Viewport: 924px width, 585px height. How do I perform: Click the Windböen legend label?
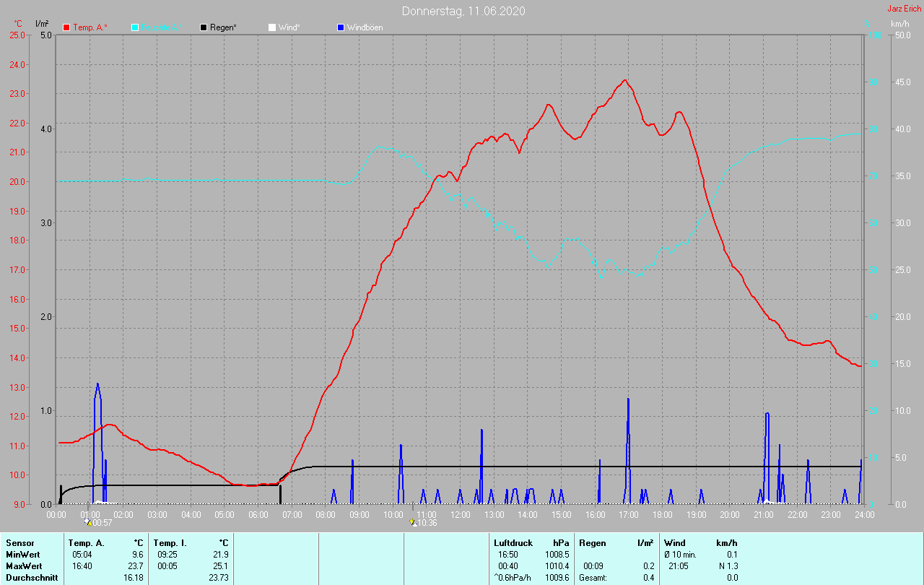click(365, 27)
